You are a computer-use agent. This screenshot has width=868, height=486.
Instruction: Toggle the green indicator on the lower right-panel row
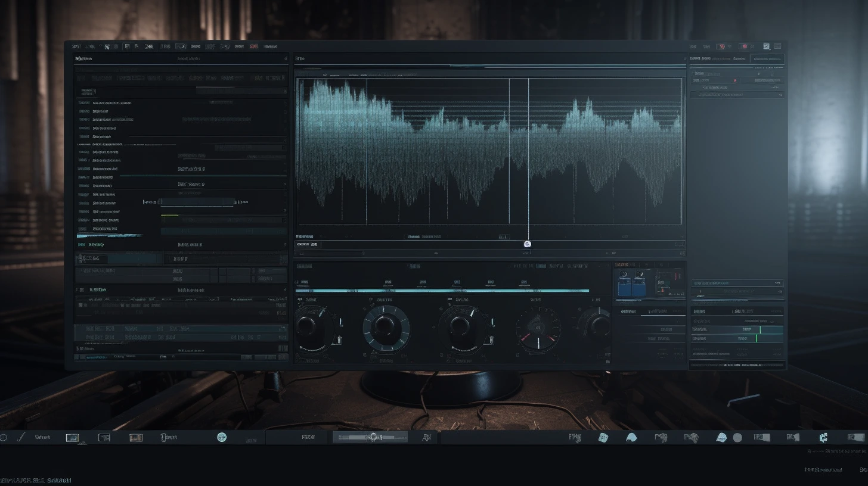(757, 338)
